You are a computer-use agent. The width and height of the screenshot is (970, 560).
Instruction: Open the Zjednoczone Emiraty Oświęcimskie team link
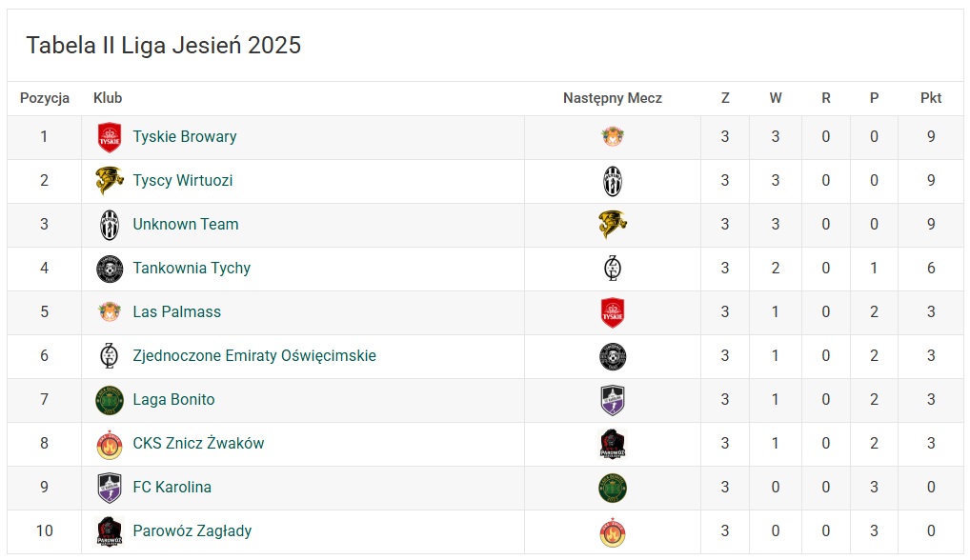pyautogui.click(x=254, y=356)
